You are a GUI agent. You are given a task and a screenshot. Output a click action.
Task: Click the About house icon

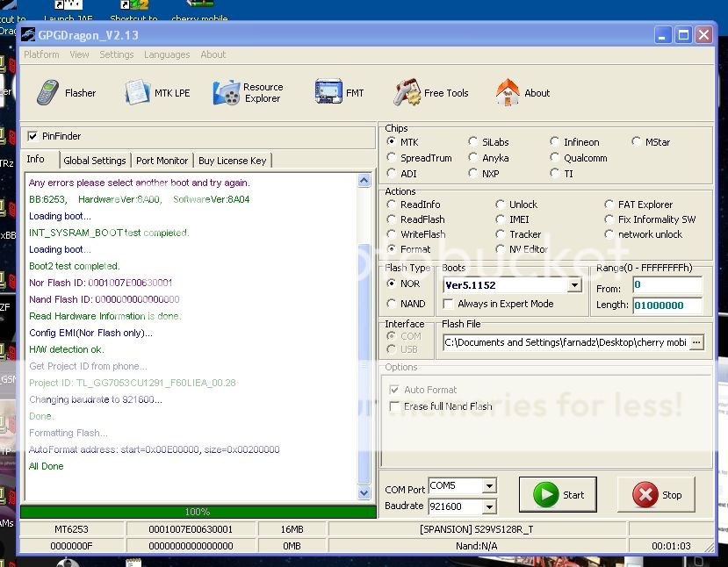[x=508, y=92]
